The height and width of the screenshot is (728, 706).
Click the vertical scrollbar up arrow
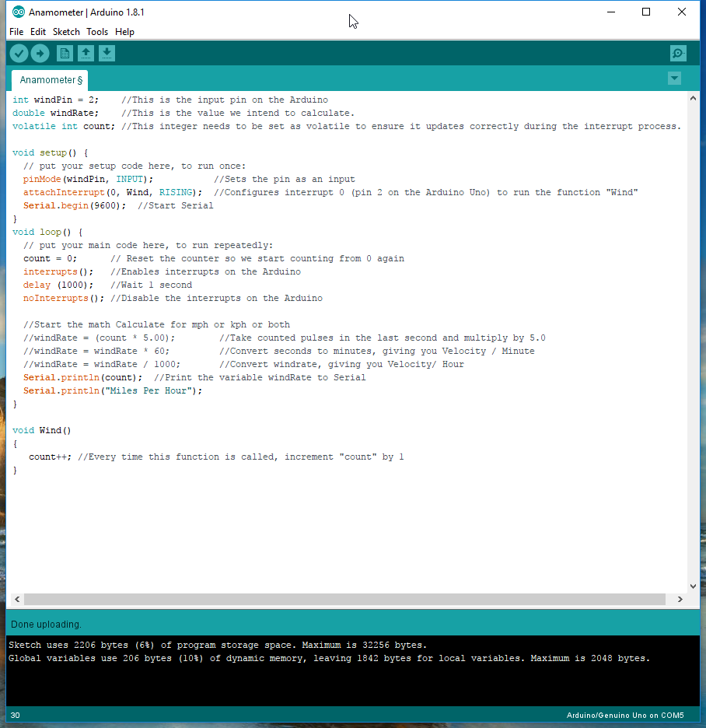point(693,99)
